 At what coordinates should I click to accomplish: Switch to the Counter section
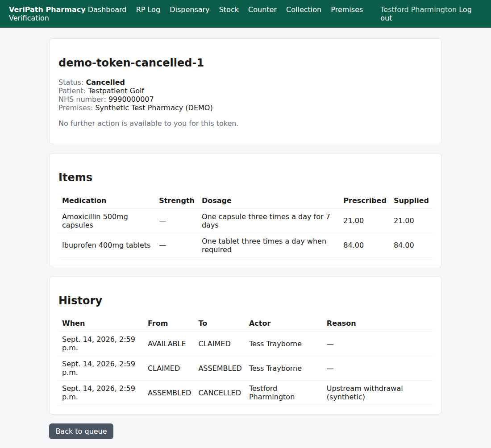262,10
